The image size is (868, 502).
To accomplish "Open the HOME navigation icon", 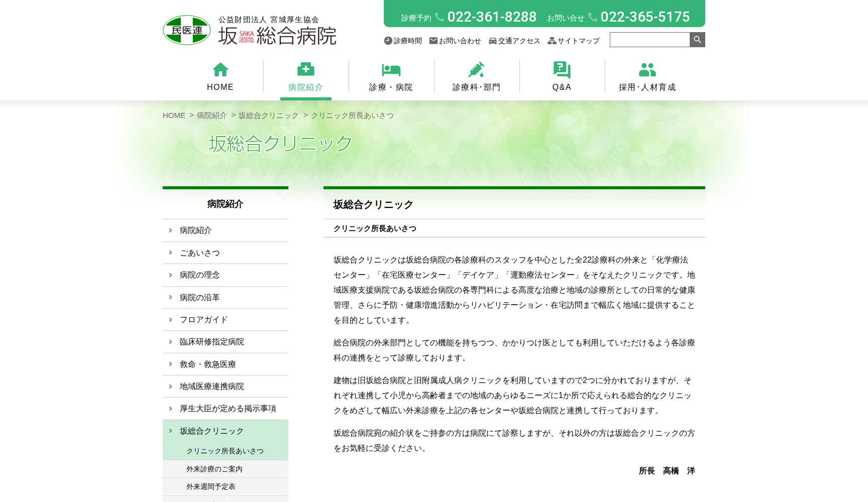I will [220, 70].
